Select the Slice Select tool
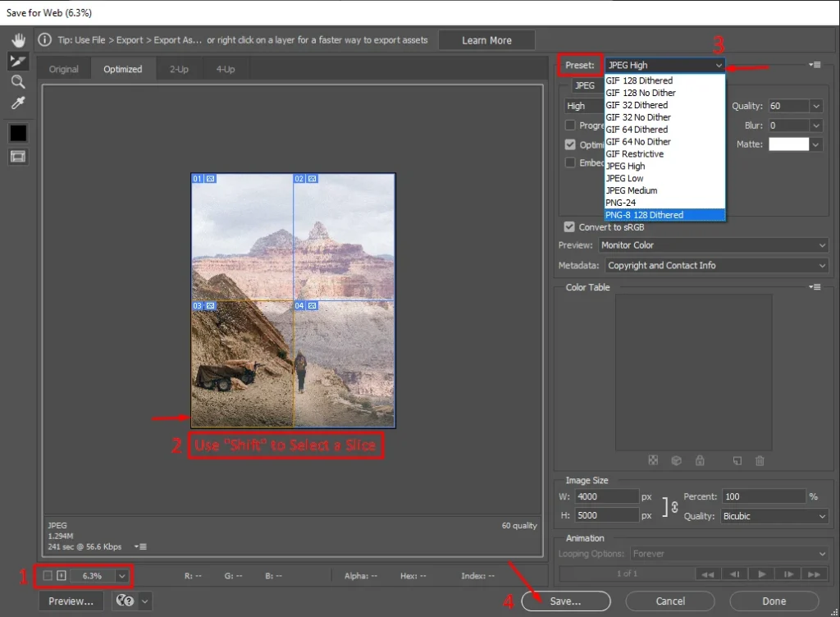The height and width of the screenshot is (617, 840). tap(18, 62)
